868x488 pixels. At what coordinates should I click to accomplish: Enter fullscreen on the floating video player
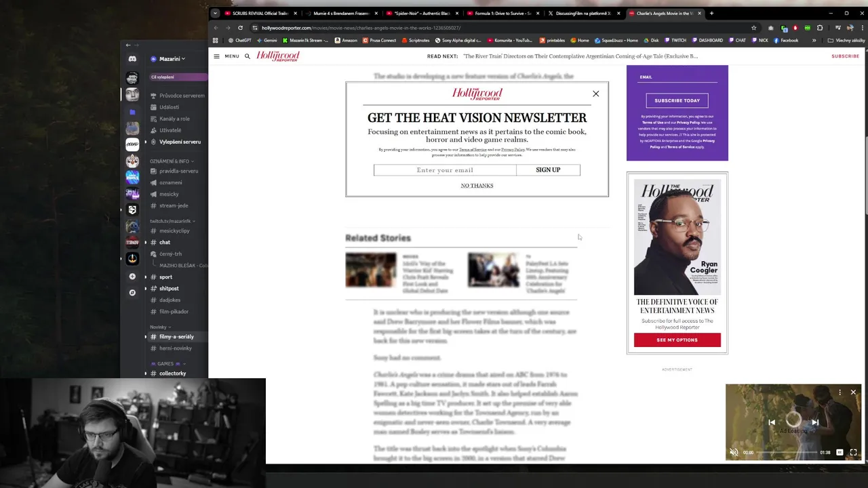click(x=853, y=452)
